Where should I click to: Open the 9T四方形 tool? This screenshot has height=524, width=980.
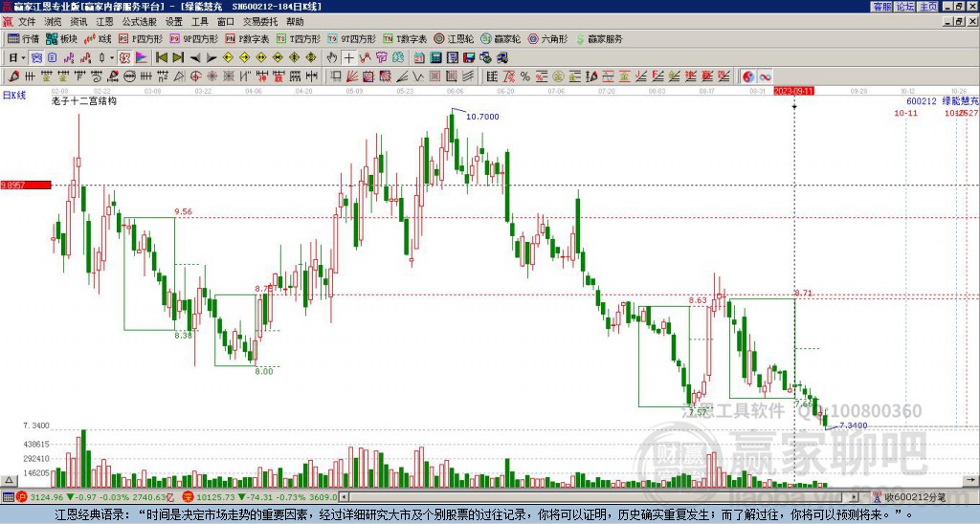(x=352, y=38)
